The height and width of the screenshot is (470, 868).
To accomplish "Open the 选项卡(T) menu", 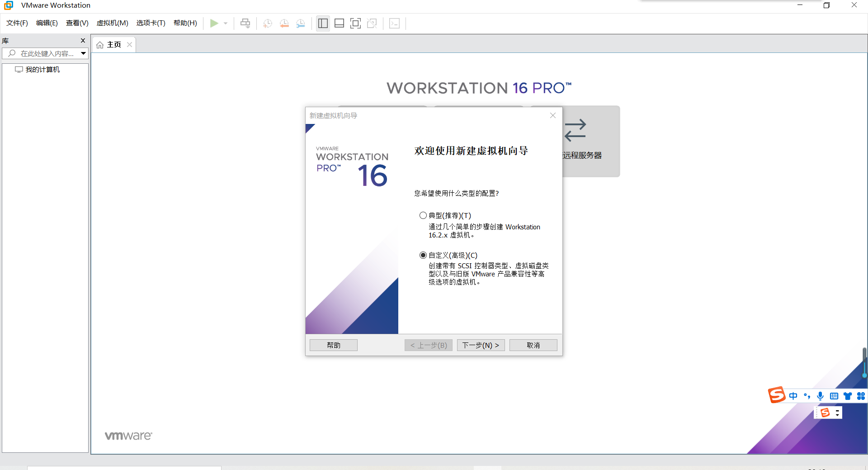I will pyautogui.click(x=151, y=23).
